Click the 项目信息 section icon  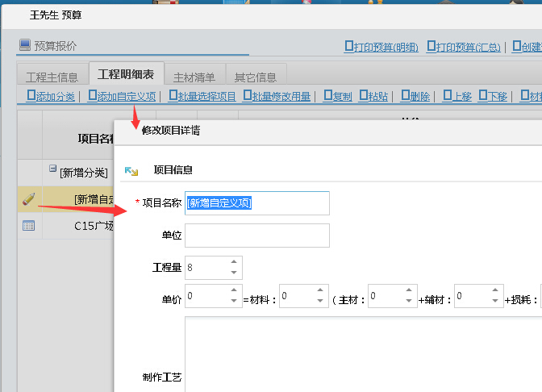[x=131, y=171]
